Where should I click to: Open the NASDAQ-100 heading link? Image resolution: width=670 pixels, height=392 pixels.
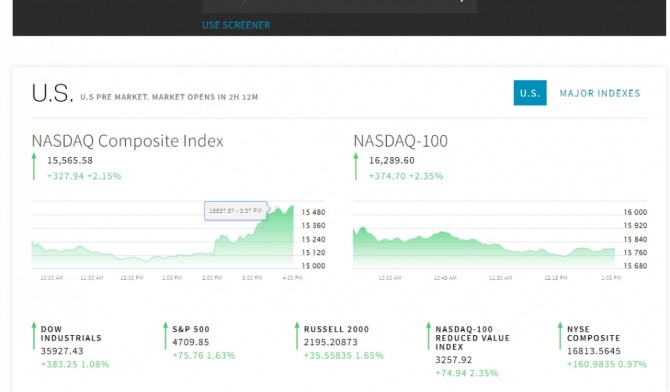(400, 141)
